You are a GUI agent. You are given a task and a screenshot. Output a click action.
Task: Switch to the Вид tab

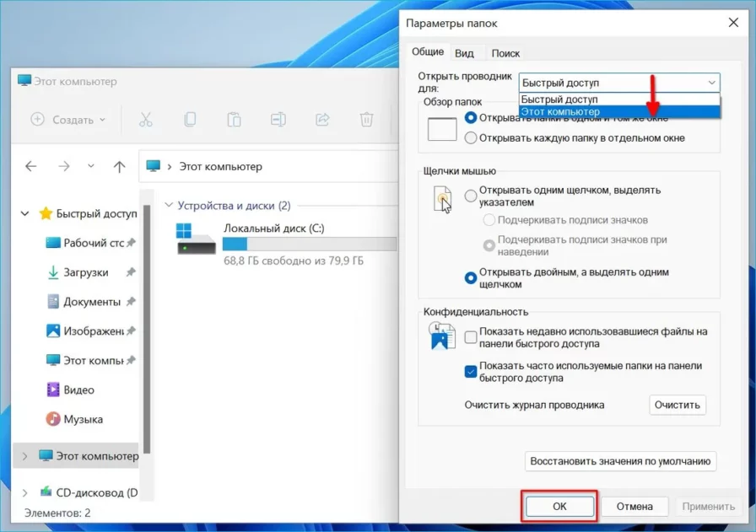tap(464, 53)
